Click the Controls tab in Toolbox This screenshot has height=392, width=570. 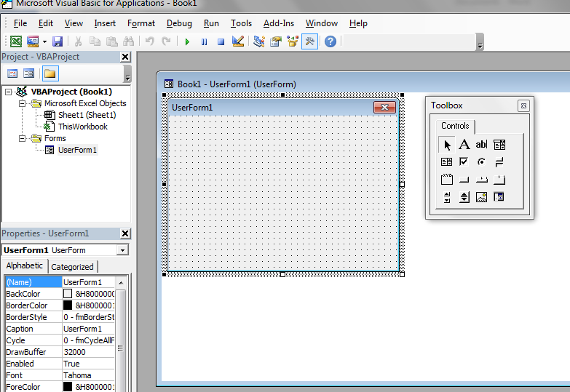click(x=455, y=126)
